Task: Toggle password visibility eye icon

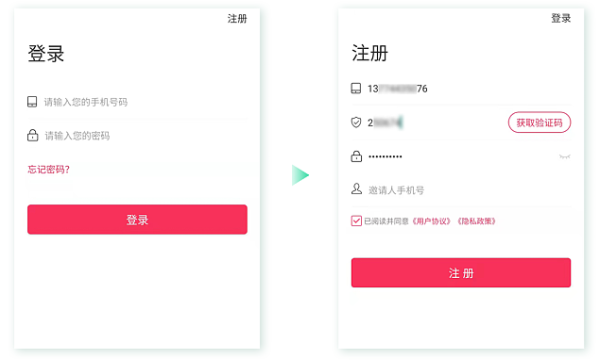Action: (564, 156)
